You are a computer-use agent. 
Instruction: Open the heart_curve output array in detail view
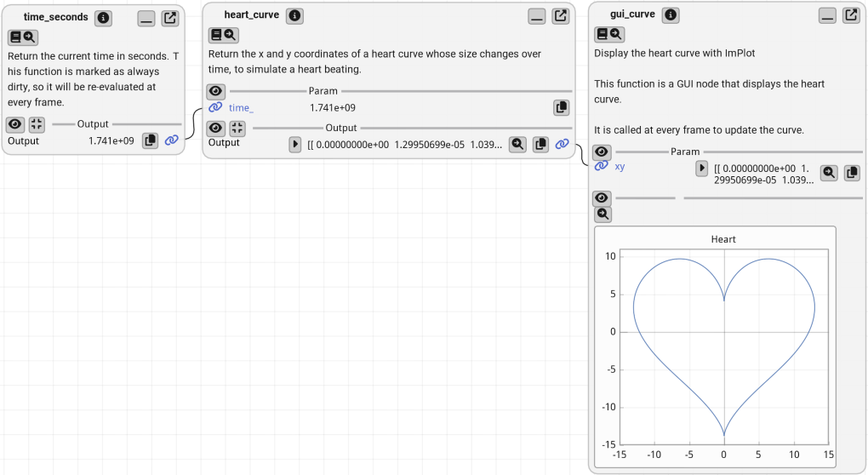tap(517, 145)
